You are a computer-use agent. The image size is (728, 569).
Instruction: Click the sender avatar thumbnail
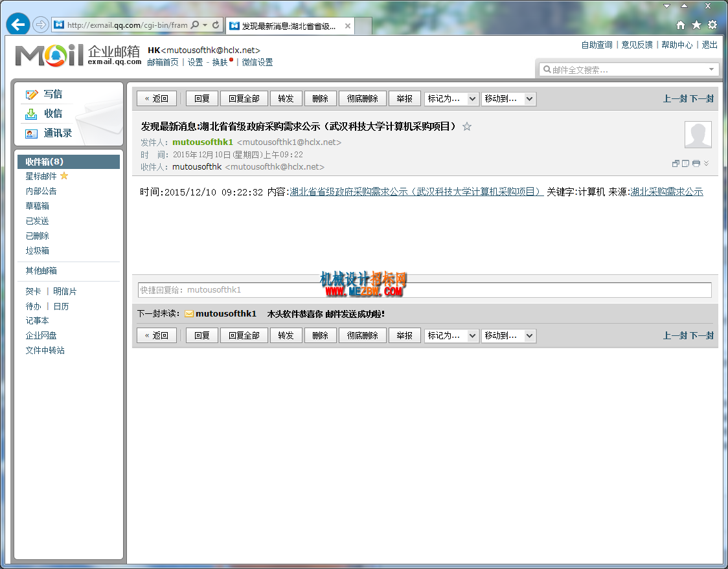698,135
